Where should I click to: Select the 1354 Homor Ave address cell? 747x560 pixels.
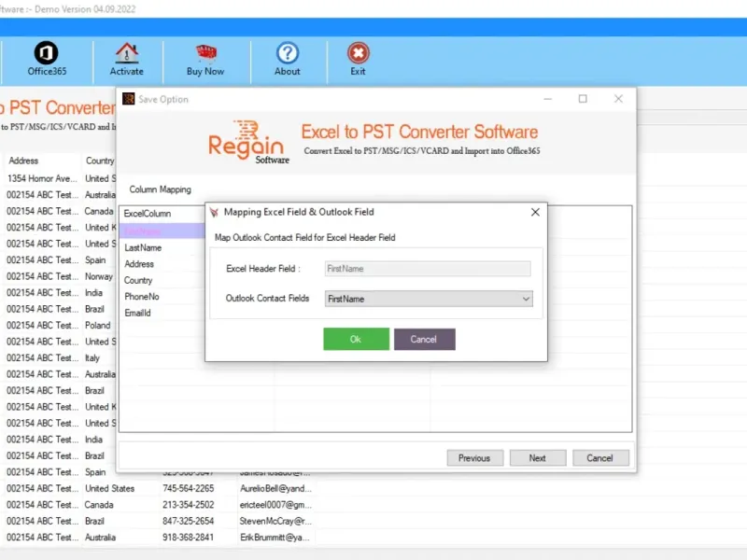click(x=42, y=178)
